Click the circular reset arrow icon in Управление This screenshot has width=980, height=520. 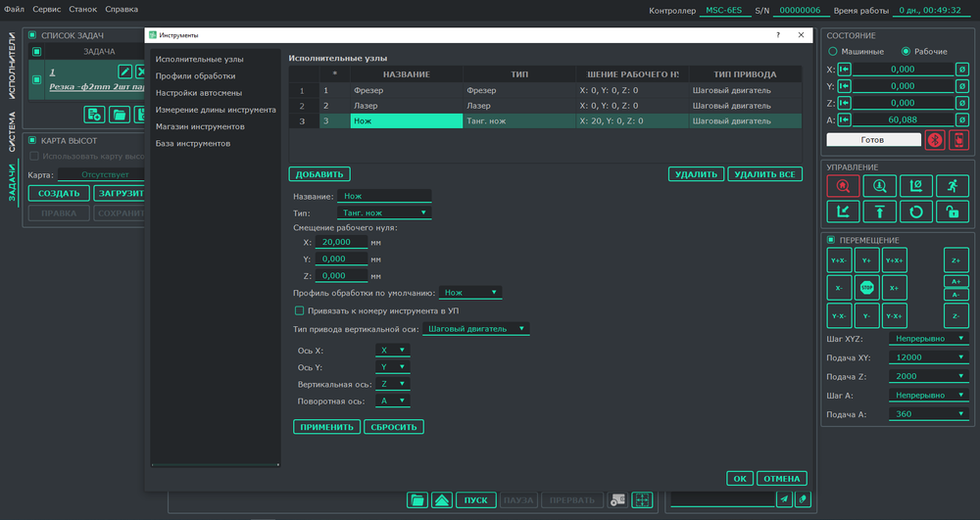(915, 212)
